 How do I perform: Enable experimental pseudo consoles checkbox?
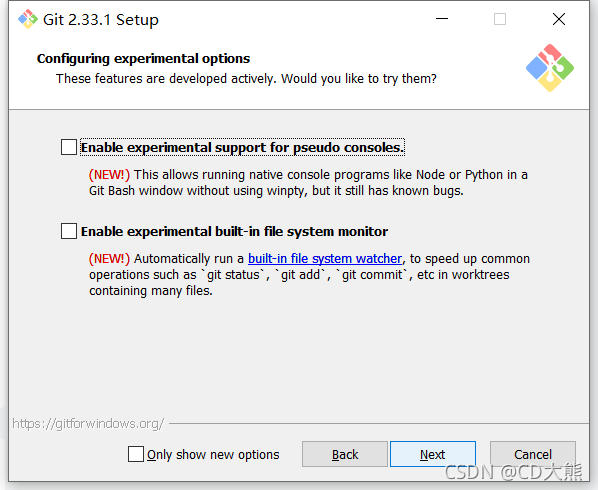(69, 147)
